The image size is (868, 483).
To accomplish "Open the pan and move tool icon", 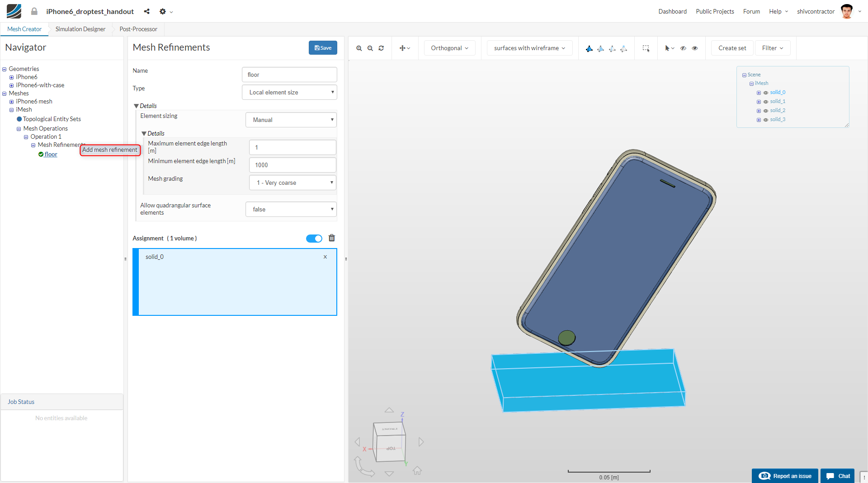I will point(405,48).
